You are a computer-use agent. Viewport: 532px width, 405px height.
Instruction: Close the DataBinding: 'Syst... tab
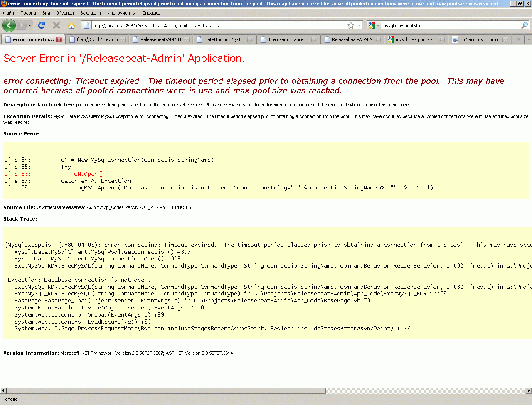pyautogui.click(x=250, y=39)
